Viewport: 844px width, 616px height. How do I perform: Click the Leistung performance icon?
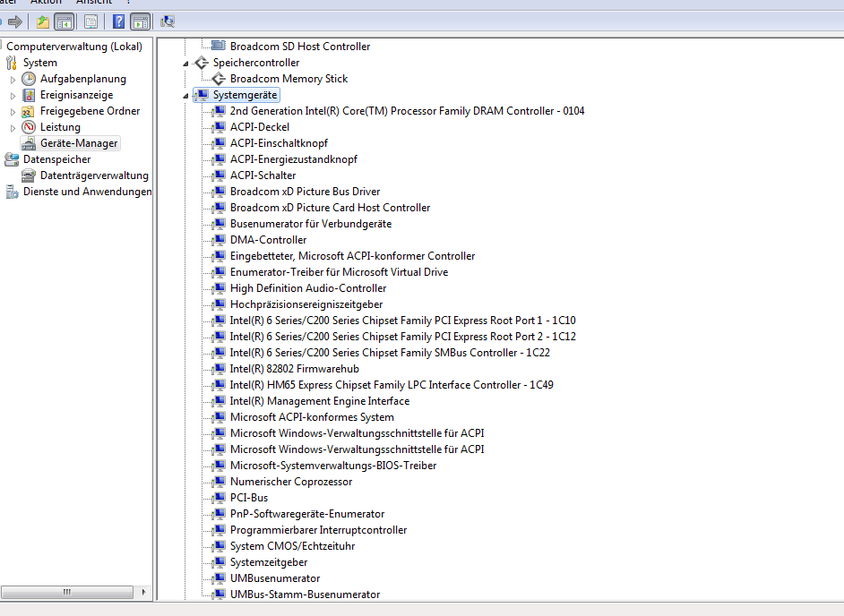tap(29, 127)
